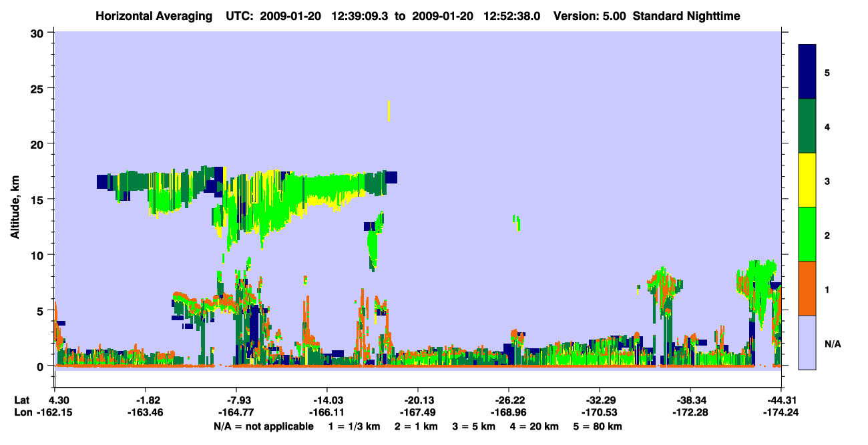Click the colorbar label '3'

pyautogui.click(x=827, y=181)
